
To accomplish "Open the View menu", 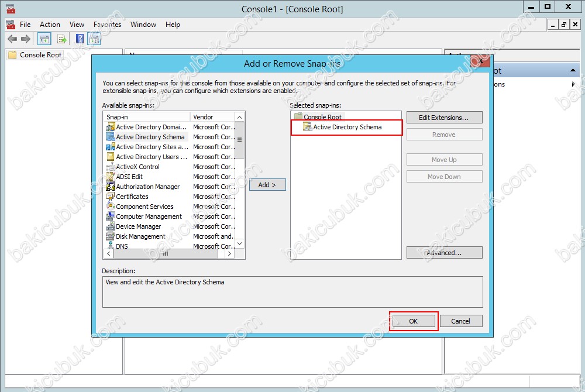I will coord(77,25).
